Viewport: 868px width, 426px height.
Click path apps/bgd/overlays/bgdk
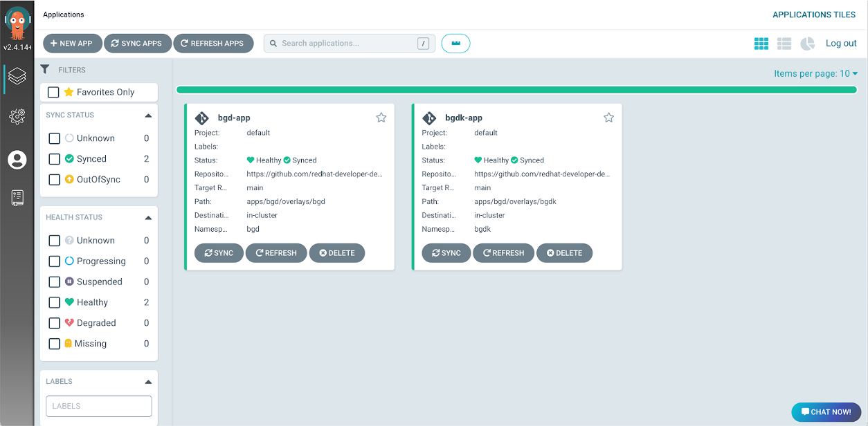516,202
